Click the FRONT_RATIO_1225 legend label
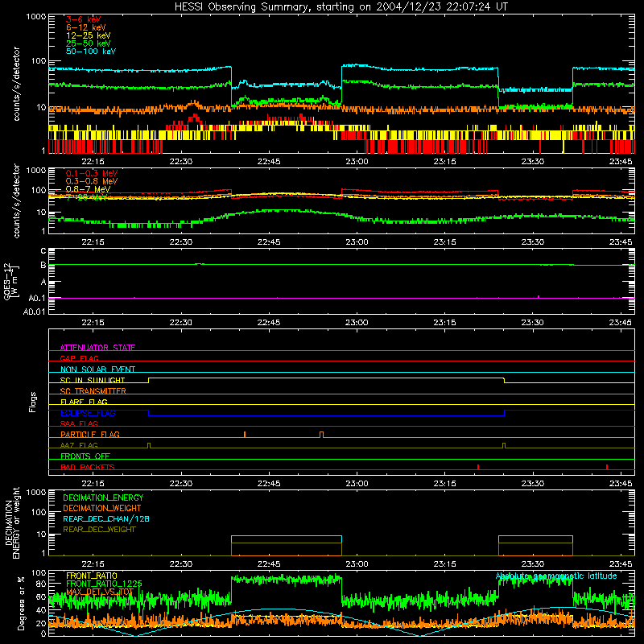 click(x=104, y=584)
